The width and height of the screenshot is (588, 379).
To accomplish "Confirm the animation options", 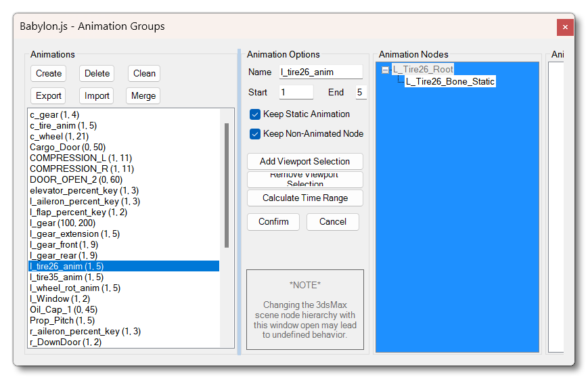I will pyautogui.click(x=273, y=221).
